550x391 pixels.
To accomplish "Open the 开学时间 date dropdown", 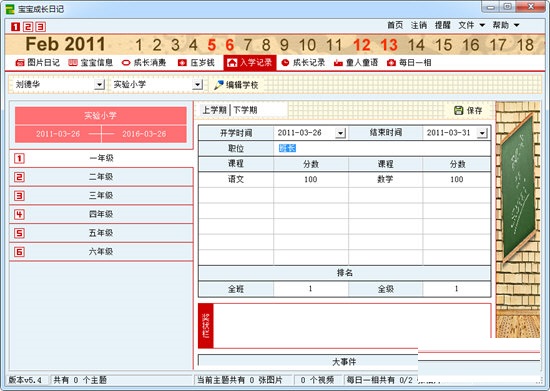I will (x=340, y=133).
